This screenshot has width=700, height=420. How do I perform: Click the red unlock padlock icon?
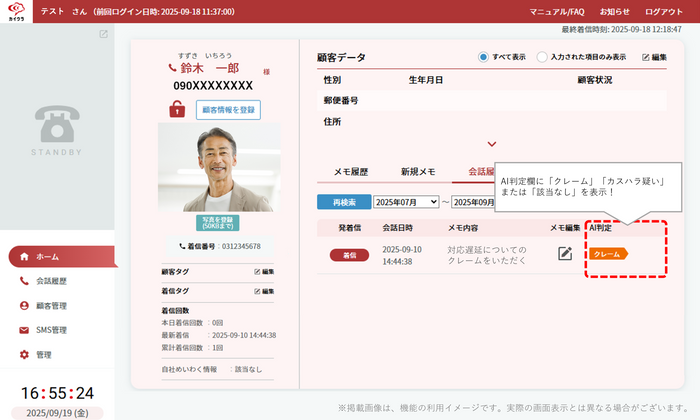tap(178, 108)
